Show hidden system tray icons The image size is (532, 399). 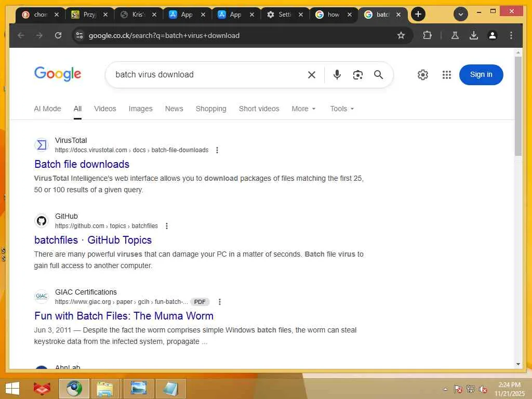(445, 389)
